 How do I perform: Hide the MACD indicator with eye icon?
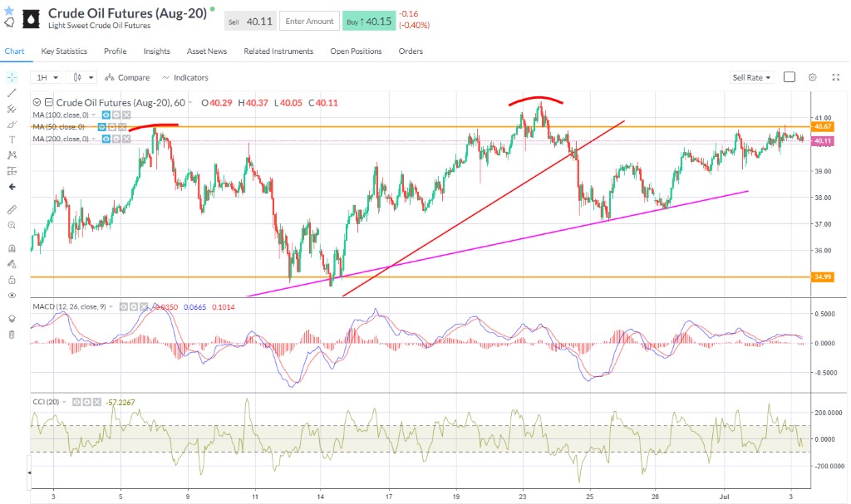click(x=125, y=306)
